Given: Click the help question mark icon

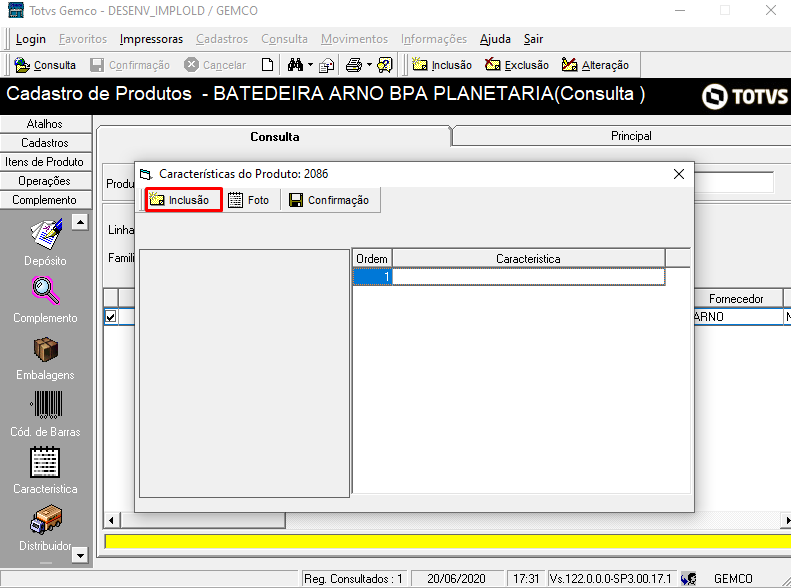Looking at the screenshot, I should [385, 65].
